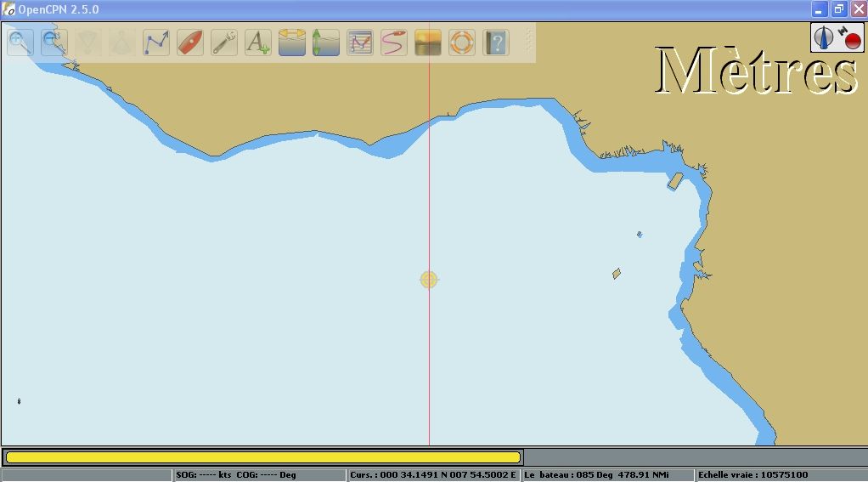Change color scheme with sunset icon

pyautogui.click(x=428, y=42)
